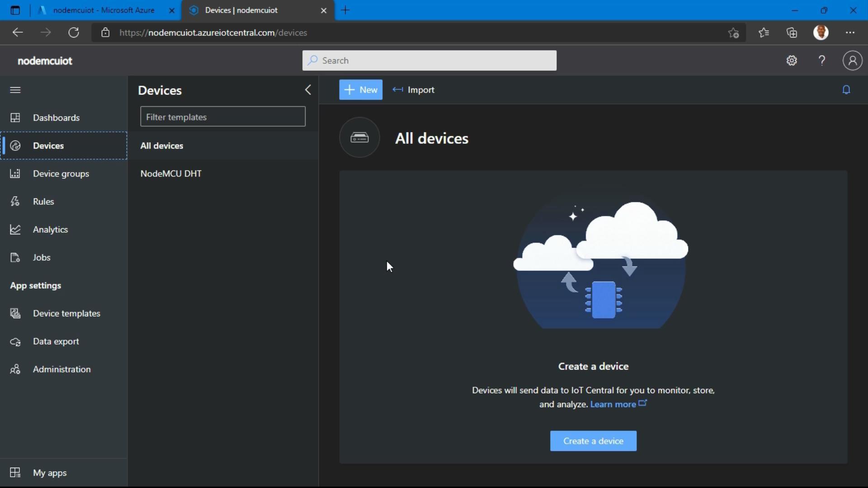The width and height of the screenshot is (868, 488).
Task: Open Device groups from the sidebar
Action: [x=61, y=174]
